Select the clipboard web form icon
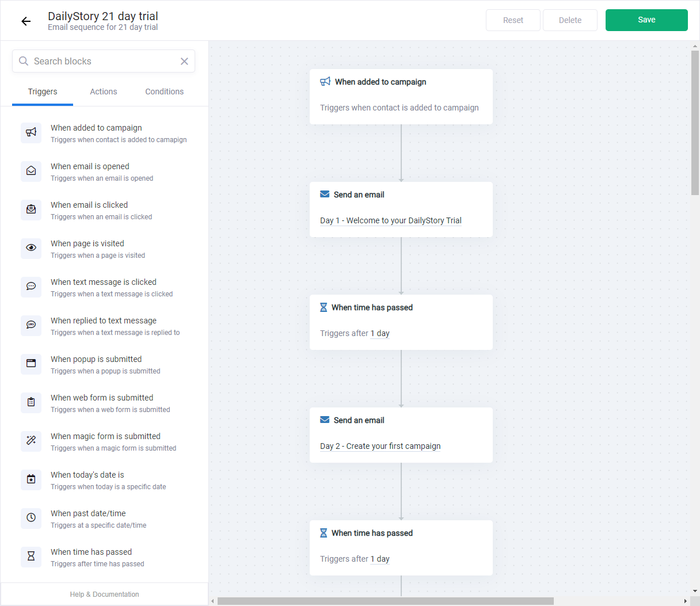The height and width of the screenshot is (606, 700). pyautogui.click(x=31, y=403)
